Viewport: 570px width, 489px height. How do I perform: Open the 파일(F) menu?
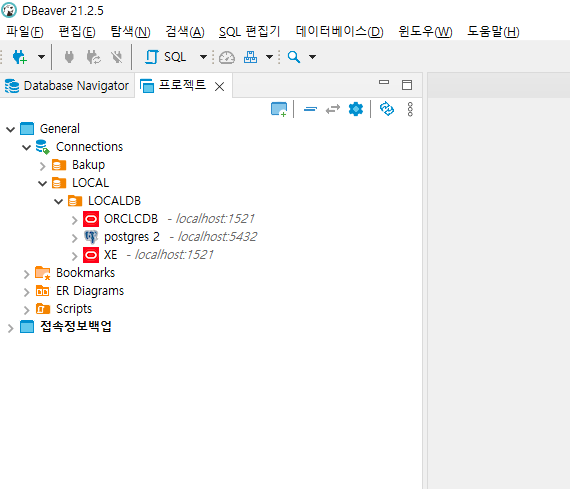(x=25, y=32)
